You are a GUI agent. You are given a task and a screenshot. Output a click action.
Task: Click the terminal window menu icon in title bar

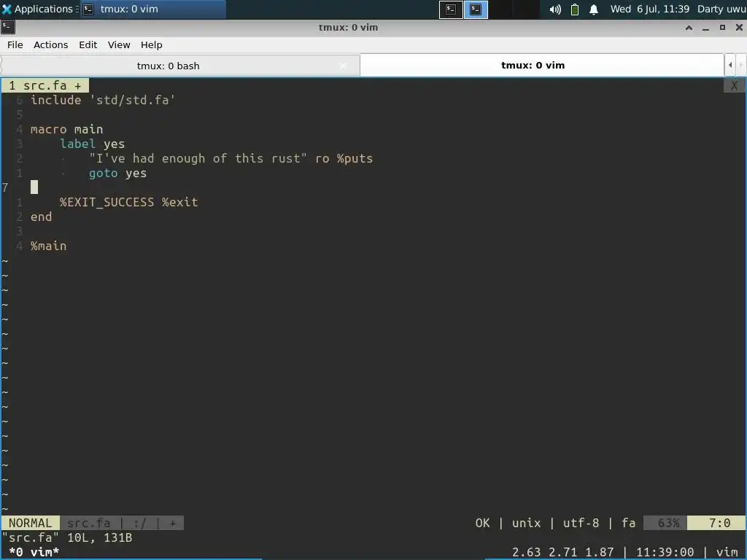point(7,27)
